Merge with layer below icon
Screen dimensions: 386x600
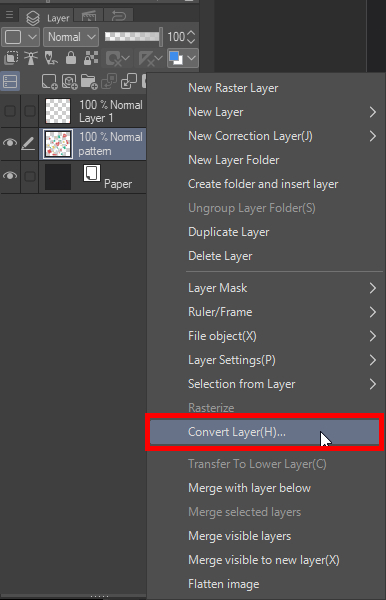tap(129, 82)
